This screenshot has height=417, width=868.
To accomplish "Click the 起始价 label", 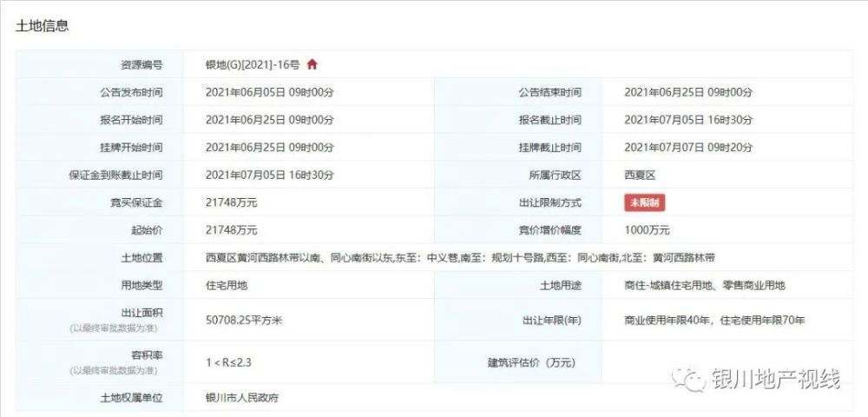I will pos(148,230).
